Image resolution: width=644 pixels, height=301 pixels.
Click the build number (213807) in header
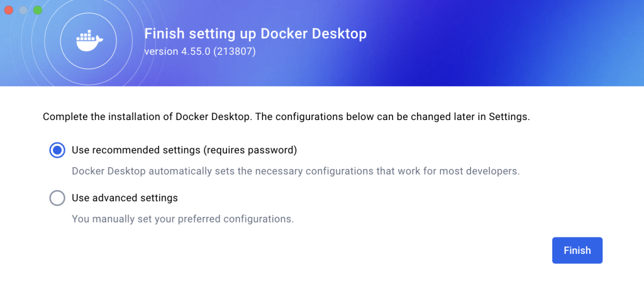[234, 51]
